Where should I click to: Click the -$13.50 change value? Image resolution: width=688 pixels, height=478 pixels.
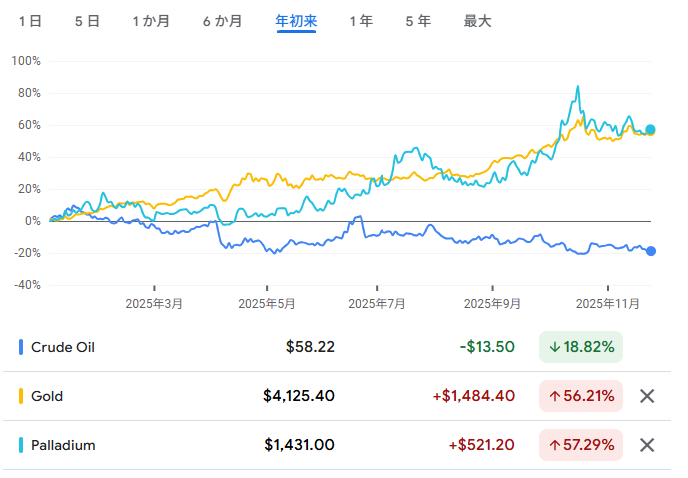[487, 347]
